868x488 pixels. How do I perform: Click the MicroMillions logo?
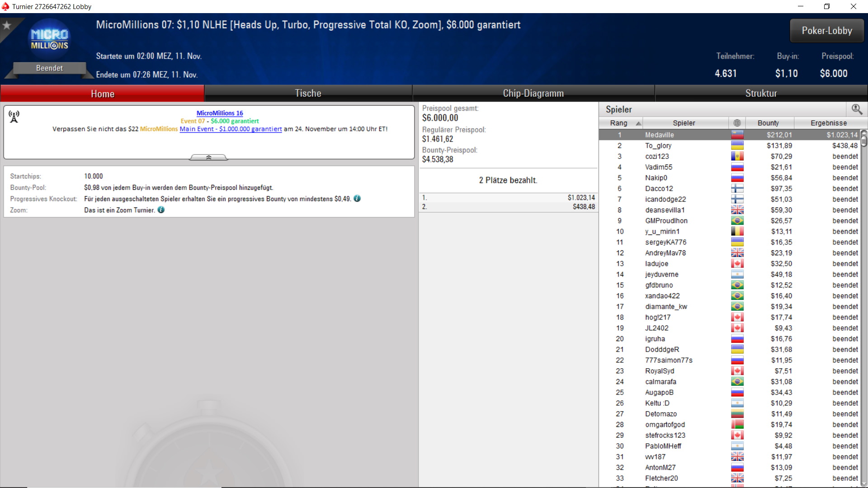click(x=49, y=39)
